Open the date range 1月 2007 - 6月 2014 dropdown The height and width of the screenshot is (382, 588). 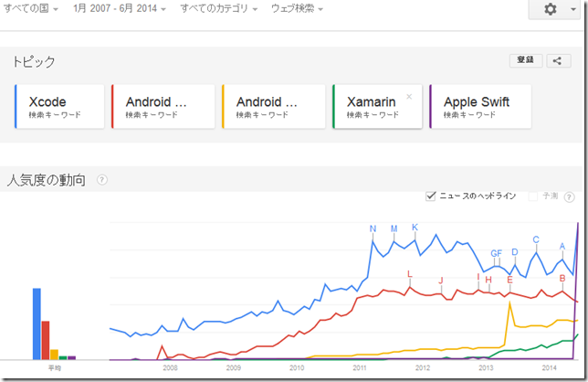(x=120, y=8)
